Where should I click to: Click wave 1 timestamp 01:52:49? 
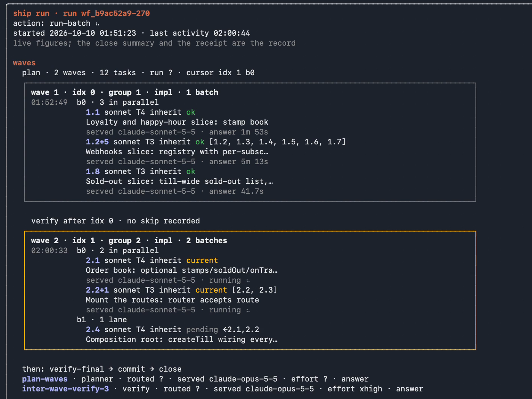click(x=49, y=102)
